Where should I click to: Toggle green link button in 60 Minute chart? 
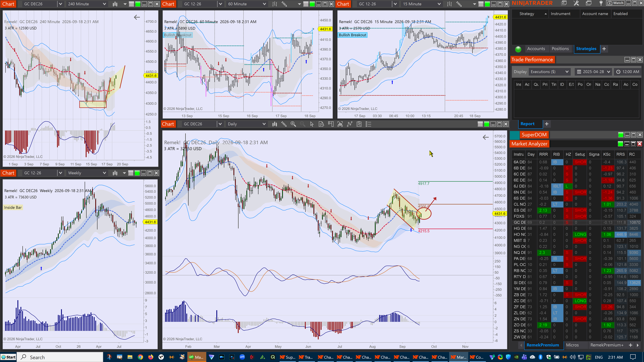click(312, 4)
